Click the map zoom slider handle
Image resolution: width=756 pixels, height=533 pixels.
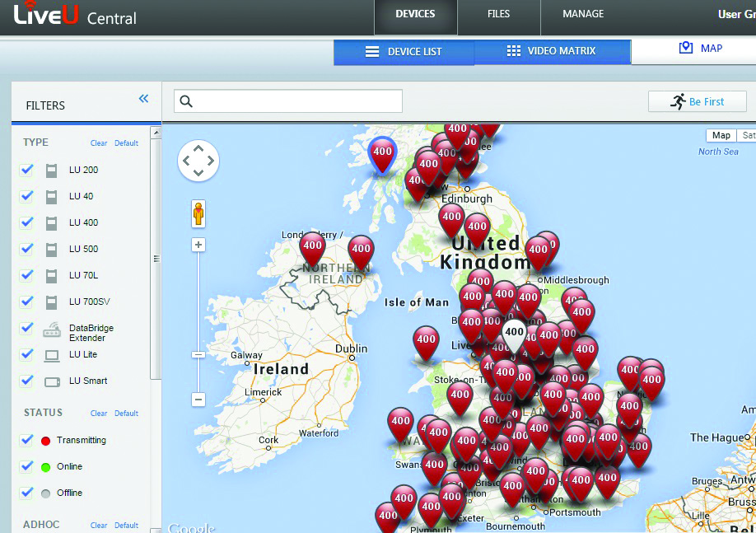point(198,355)
